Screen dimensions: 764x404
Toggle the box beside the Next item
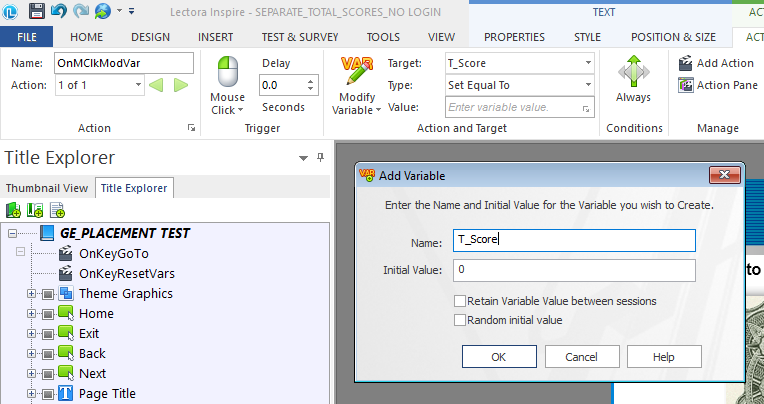48,374
